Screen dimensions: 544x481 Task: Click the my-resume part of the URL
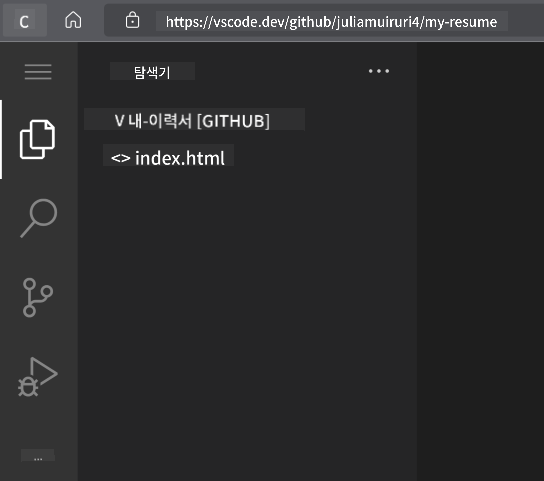[461, 22]
